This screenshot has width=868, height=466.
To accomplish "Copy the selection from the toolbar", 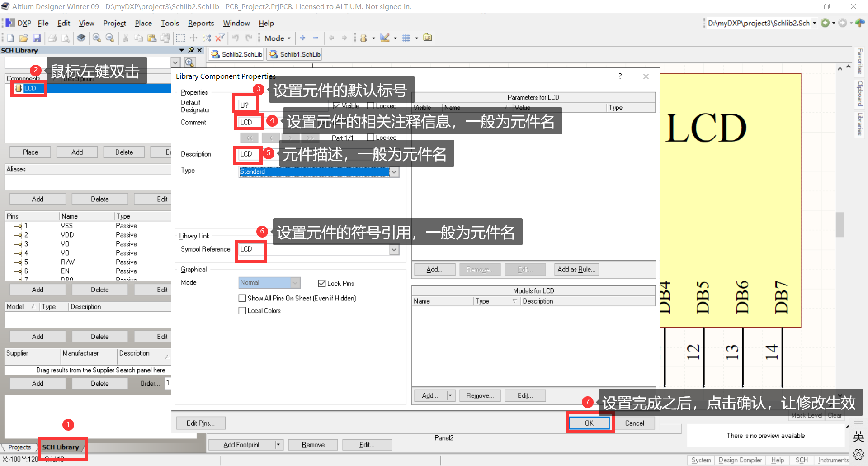I will [139, 38].
